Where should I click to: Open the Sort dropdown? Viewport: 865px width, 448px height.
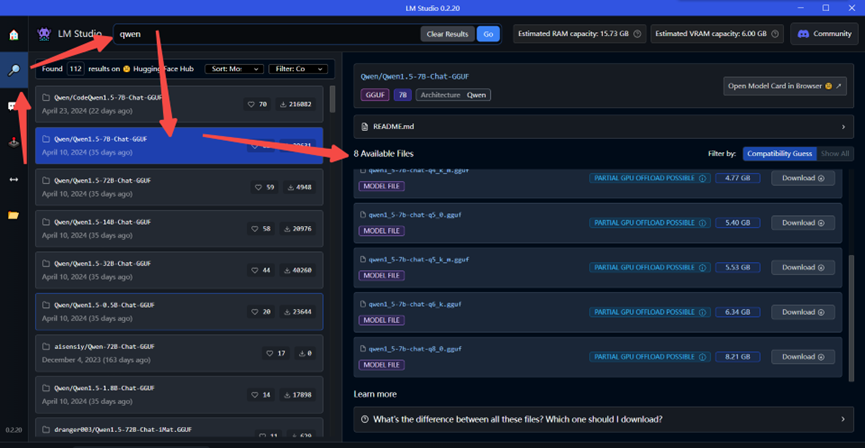234,69
